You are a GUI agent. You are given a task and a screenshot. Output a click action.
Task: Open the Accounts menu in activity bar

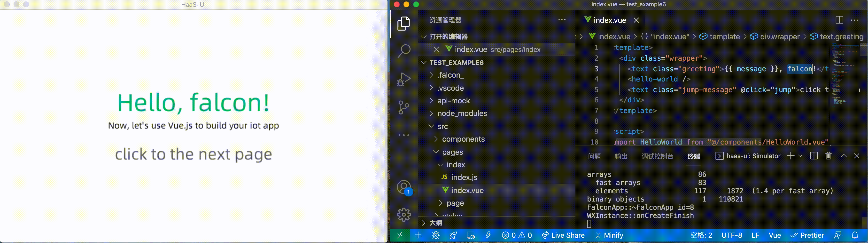(404, 187)
